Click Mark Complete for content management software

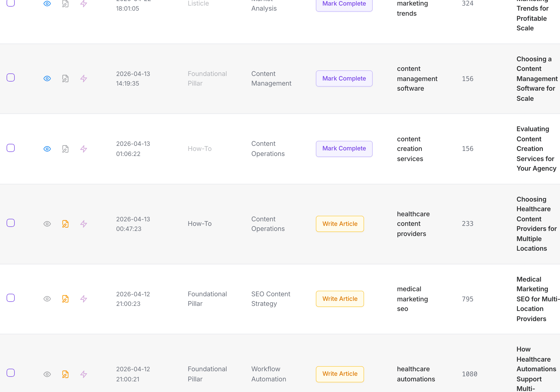pos(344,79)
